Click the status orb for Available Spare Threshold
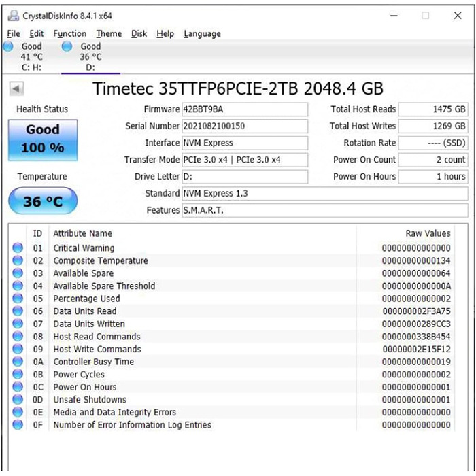 click(18, 286)
